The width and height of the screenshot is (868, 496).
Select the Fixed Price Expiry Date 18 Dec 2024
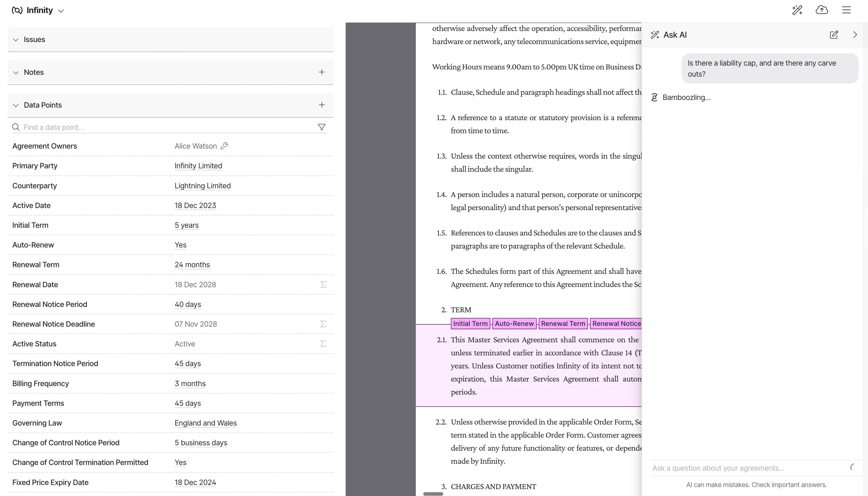[x=195, y=482]
